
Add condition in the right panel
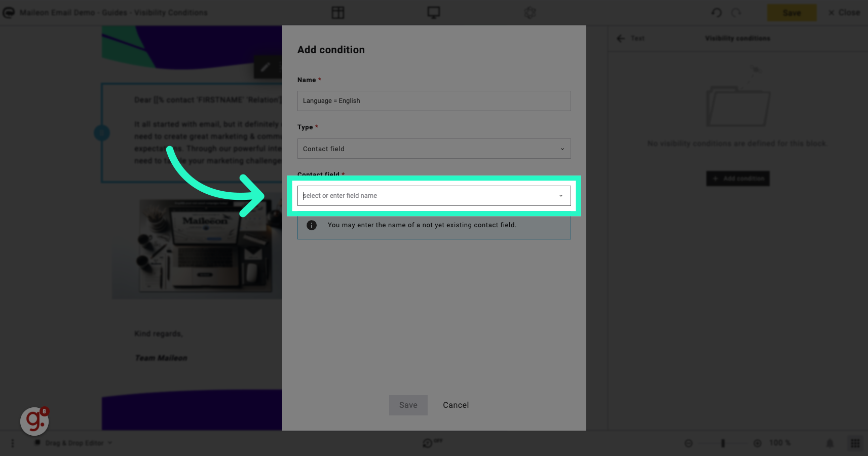pos(738,179)
